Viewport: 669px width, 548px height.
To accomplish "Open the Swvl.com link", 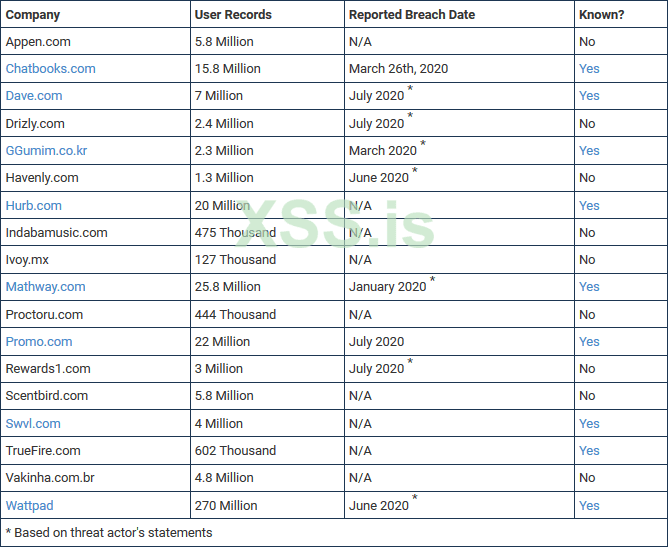I will point(33,424).
